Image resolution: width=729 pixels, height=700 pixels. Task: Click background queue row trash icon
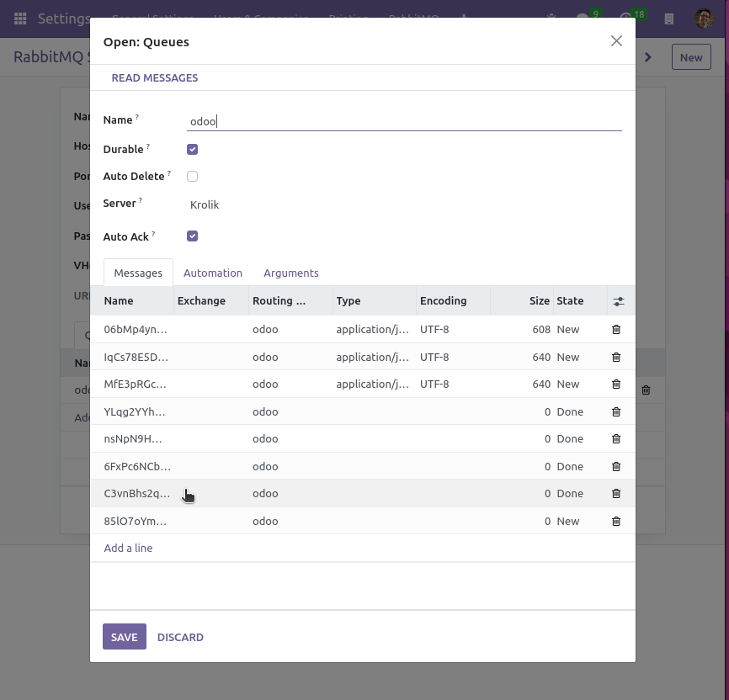tap(646, 390)
